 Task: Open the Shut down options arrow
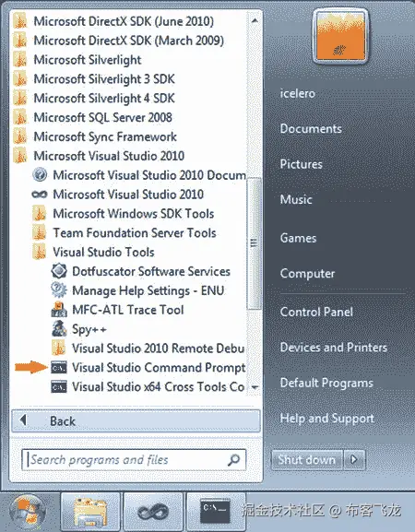354,460
